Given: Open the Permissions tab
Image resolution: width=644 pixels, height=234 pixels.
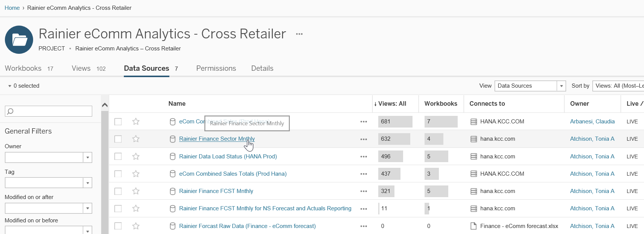Looking at the screenshot, I should point(216,68).
